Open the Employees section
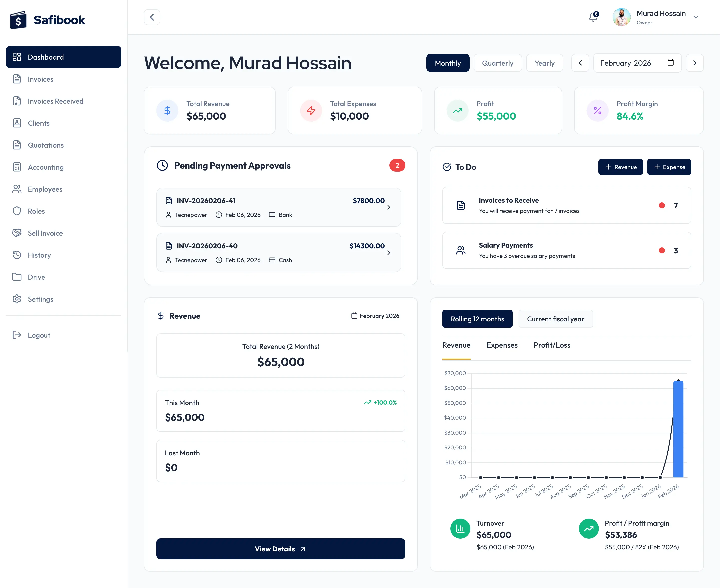The image size is (720, 588). [x=45, y=189]
